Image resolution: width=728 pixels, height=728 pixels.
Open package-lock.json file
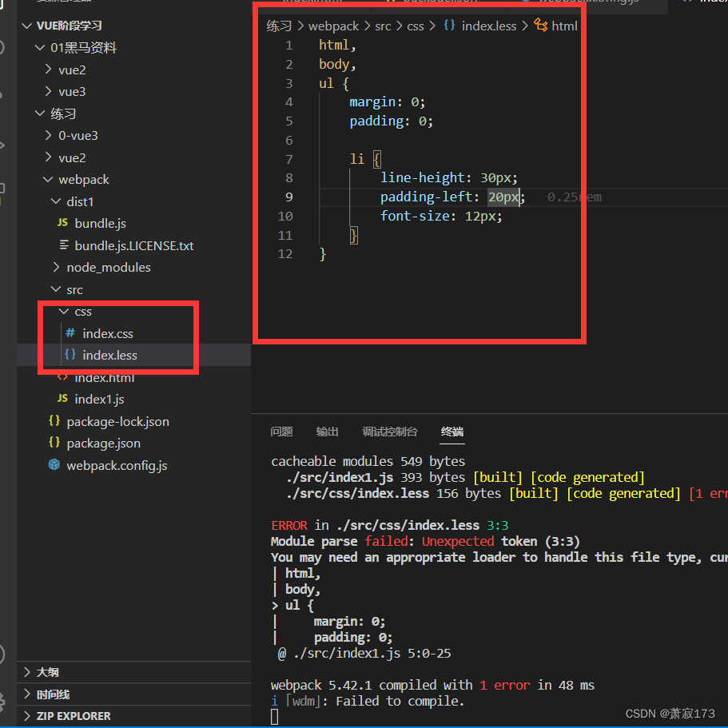tap(118, 422)
